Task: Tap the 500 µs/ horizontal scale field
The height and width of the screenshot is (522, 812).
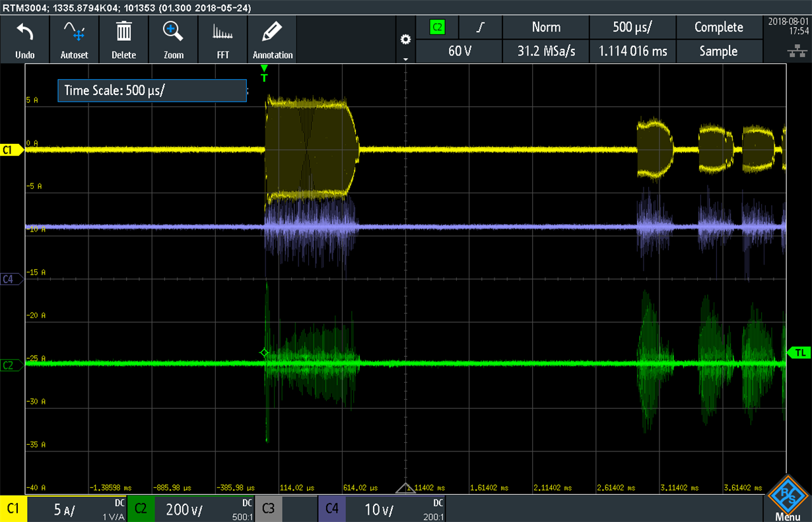Action: 632,28
